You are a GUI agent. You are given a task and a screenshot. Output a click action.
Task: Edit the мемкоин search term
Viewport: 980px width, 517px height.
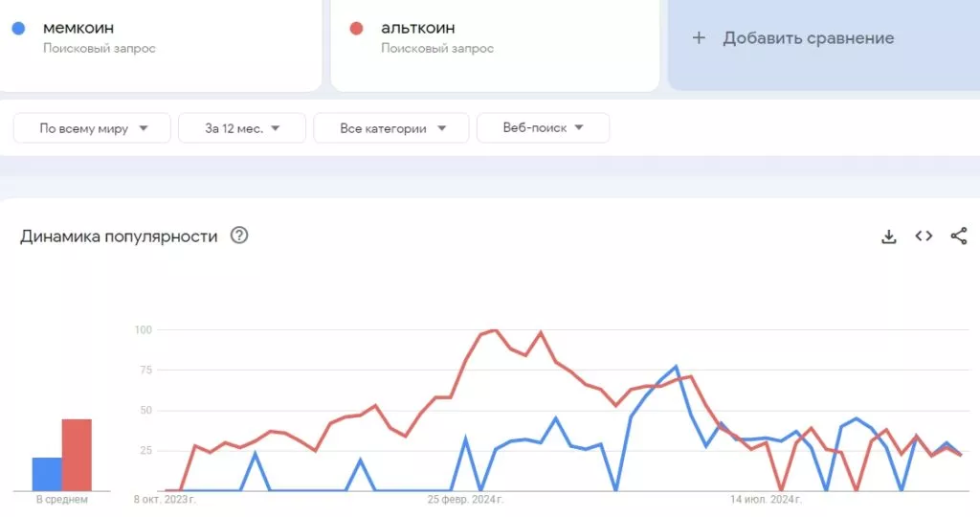[78, 28]
